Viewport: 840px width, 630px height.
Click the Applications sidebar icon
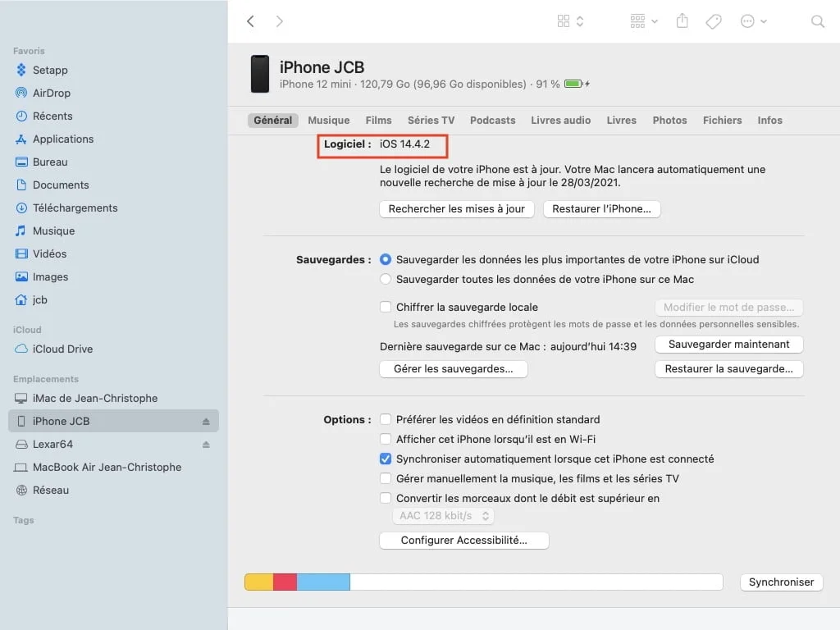coord(21,139)
